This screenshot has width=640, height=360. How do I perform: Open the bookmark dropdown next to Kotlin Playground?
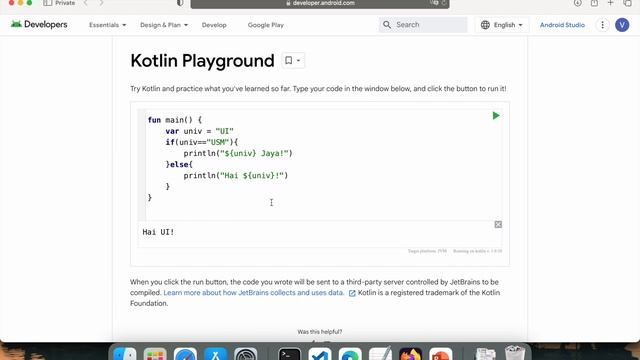pyautogui.click(x=293, y=60)
